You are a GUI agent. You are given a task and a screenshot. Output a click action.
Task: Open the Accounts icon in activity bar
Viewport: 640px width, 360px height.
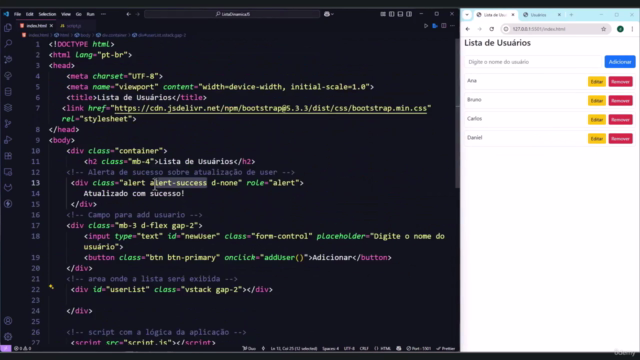coord(8,321)
